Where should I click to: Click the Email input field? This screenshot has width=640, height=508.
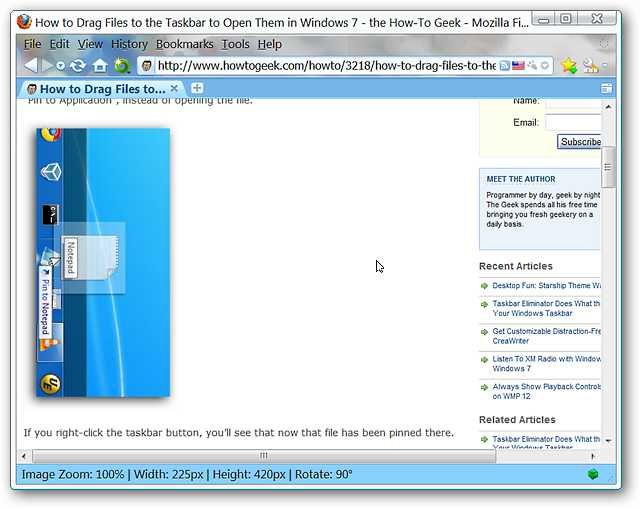click(x=573, y=122)
